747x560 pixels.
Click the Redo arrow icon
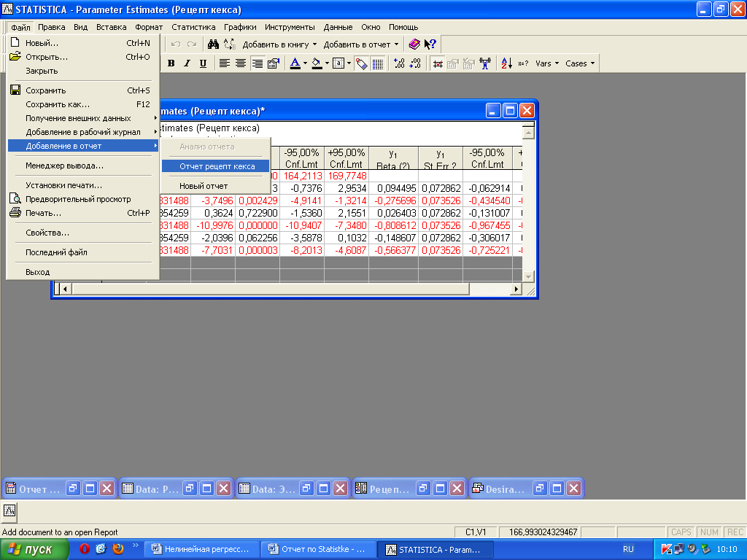(192, 44)
